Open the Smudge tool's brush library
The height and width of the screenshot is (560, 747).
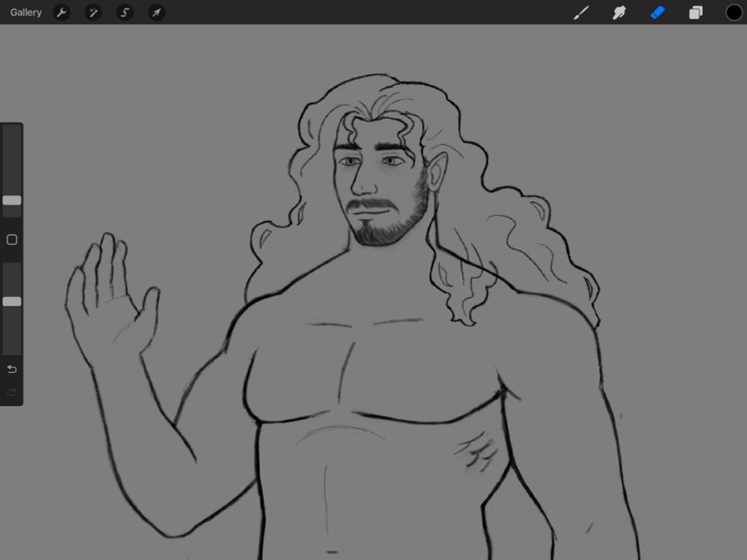click(x=619, y=12)
